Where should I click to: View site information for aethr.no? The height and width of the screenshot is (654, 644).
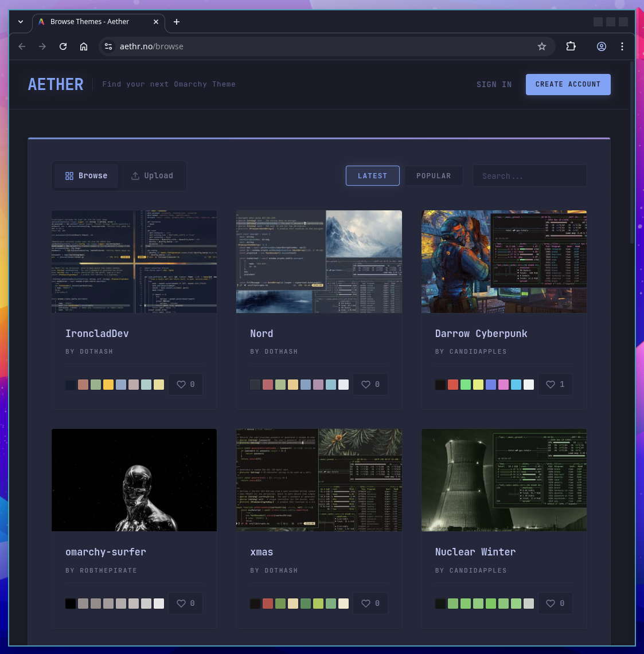coord(108,46)
